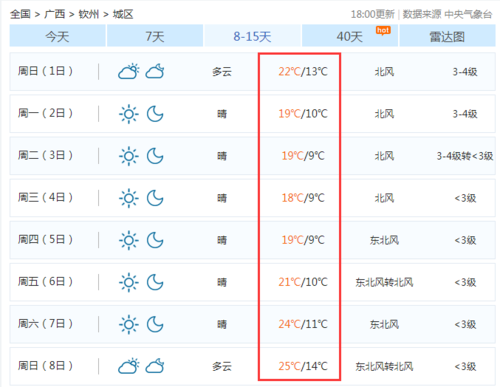Image resolution: width=500 pixels, height=387 pixels.
Task: Open the 雷达图 tab
Action: point(447,36)
